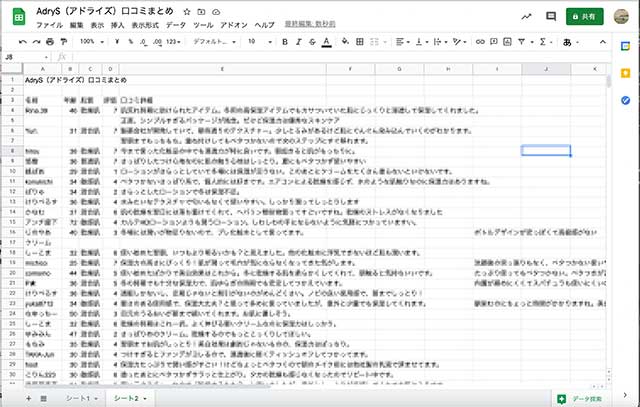Open the zoom 100% dropdown
The height and width of the screenshot is (407, 640).
tap(91, 42)
